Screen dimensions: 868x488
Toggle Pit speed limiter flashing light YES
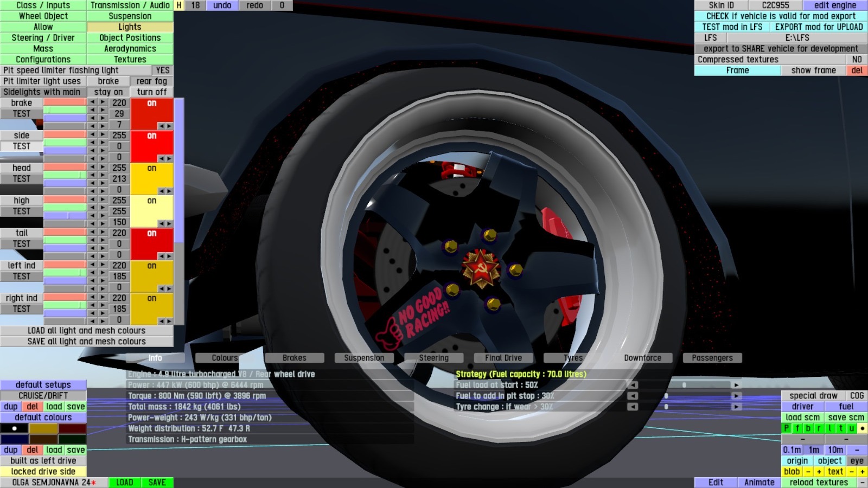pos(163,70)
